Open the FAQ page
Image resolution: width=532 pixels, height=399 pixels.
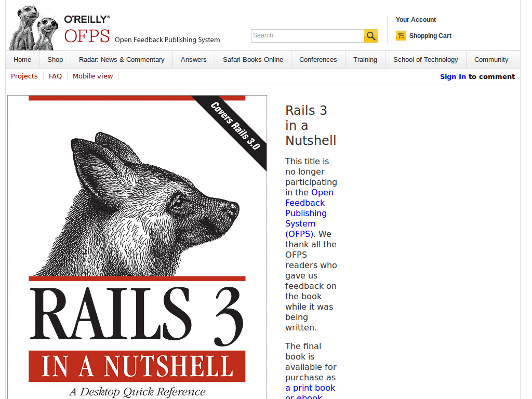55,76
